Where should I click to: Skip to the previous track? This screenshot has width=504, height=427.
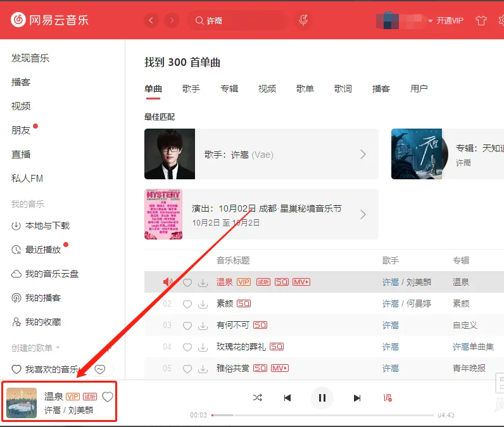287,398
